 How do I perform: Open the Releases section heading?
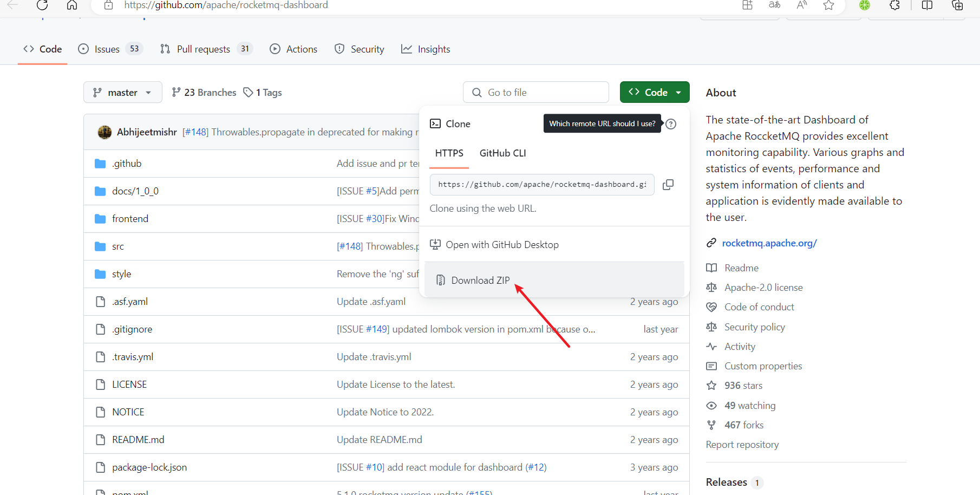[x=727, y=482]
